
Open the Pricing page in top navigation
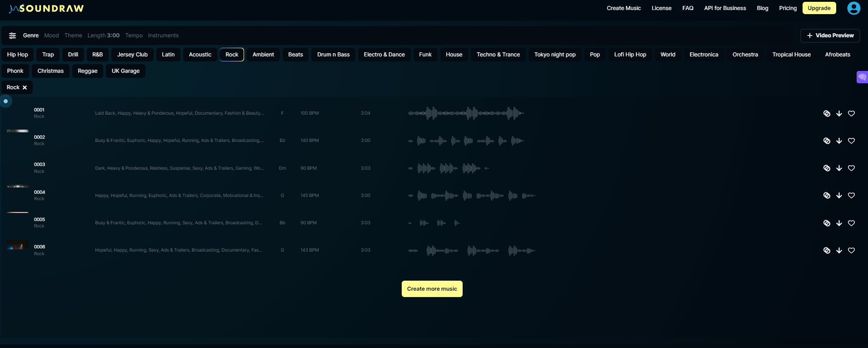(788, 8)
